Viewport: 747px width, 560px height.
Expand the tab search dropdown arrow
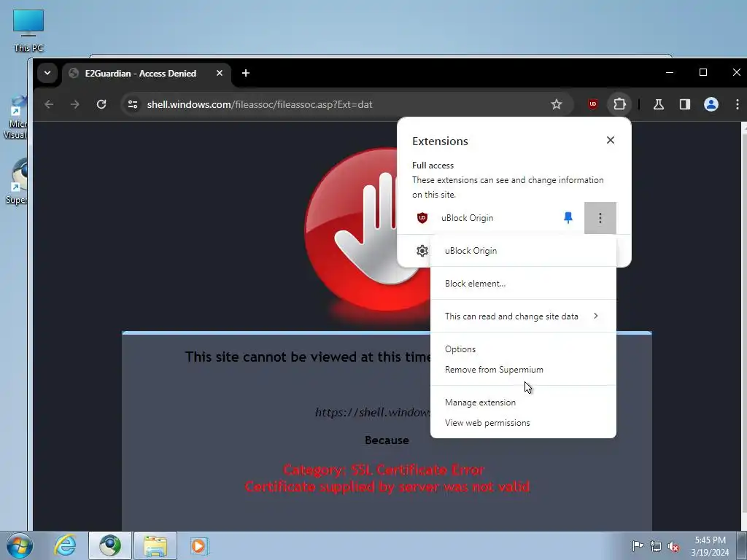[x=47, y=73]
